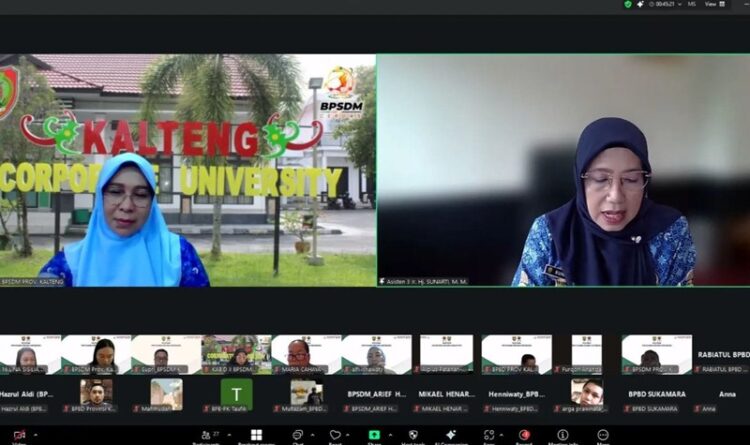The image size is (750, 445).
Task: Select the arga prasmata participant tile
Action: pyautogui.click(x=586, y=395)
